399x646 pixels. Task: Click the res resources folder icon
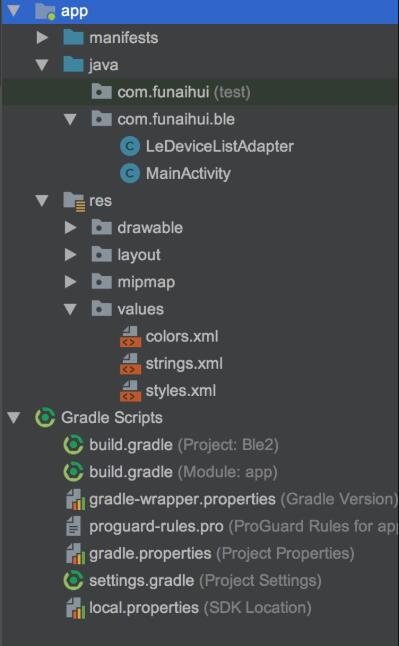pyautogui.click(x=74, y=201)
